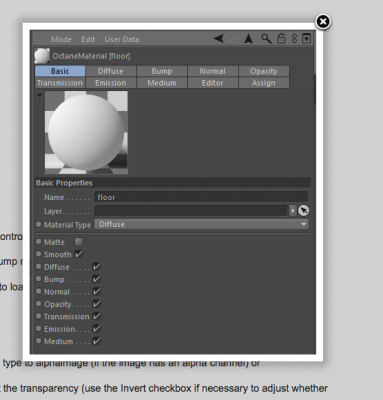Open the Mode menu
Image resolution: width=383 pixels, height=400 pixels.
(61, 39)
